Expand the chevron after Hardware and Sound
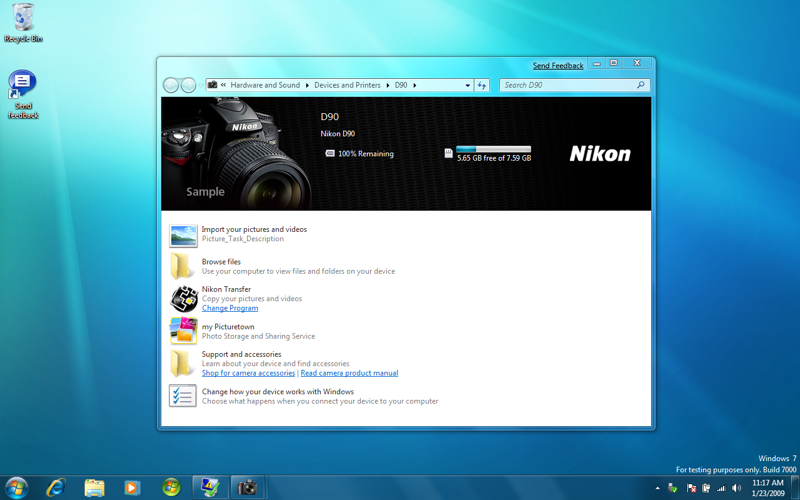 click(307, 85)
